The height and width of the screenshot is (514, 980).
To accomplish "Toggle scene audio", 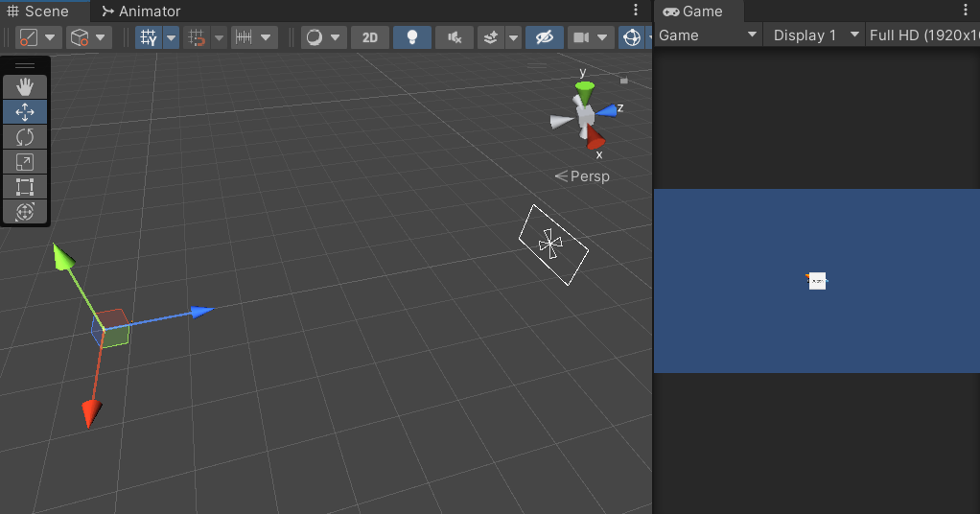I will click(455, 37).
